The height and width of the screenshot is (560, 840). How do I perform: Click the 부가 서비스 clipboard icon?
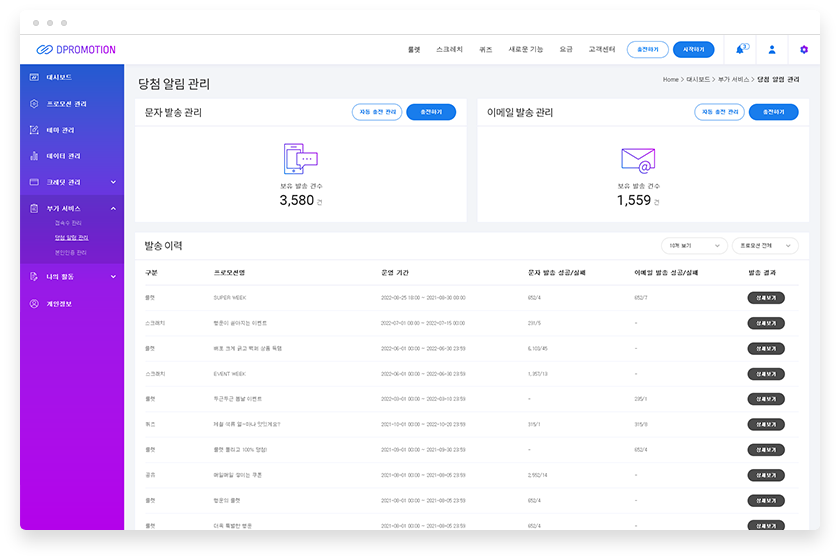(x=34, y=208)
